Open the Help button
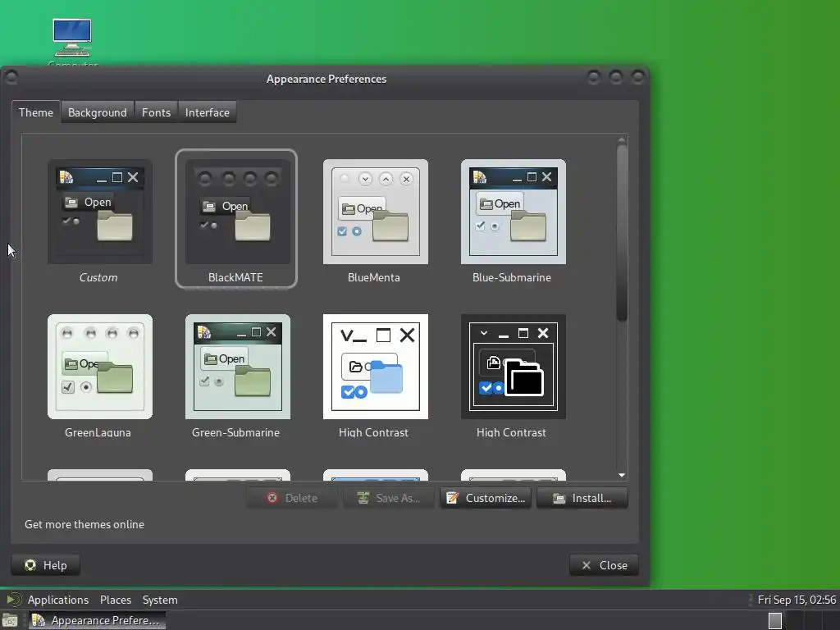The width and height of the screenshot is (840, 630). [46, 565]
